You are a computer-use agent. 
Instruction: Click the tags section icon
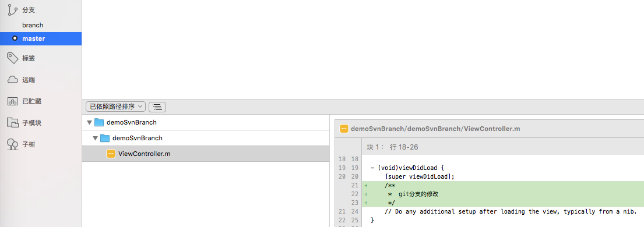(x=13, y=58)
